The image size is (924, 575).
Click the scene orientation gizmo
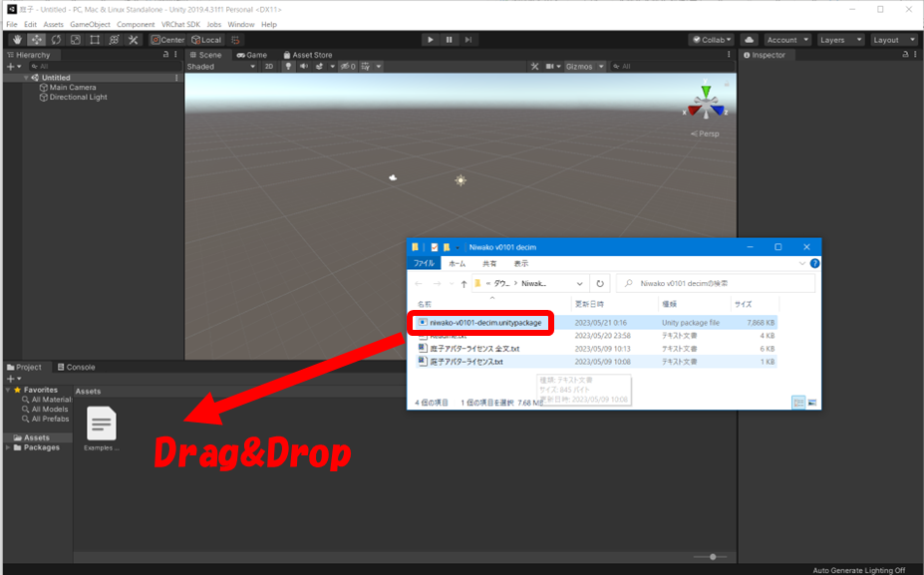[x=706, y=107]
